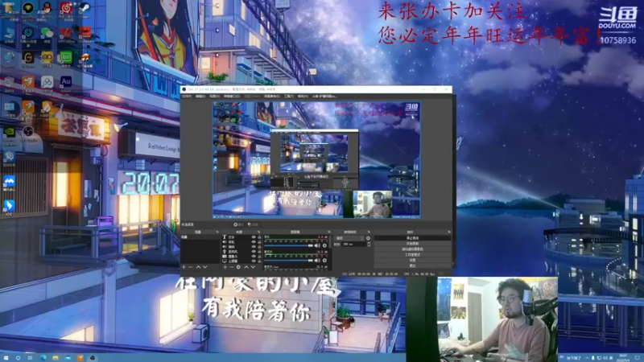The width and height of the screenshot is (644, 362).
Task: Open 工具(T) menu in OBS
Action: 289,97
